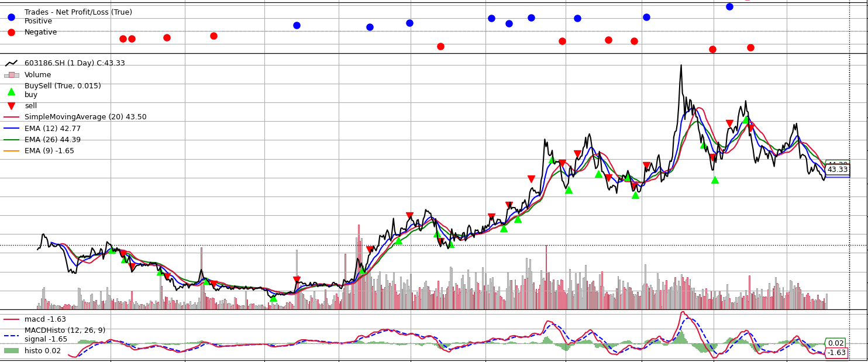Click the -1.63 macd value tag

(836, 353)
